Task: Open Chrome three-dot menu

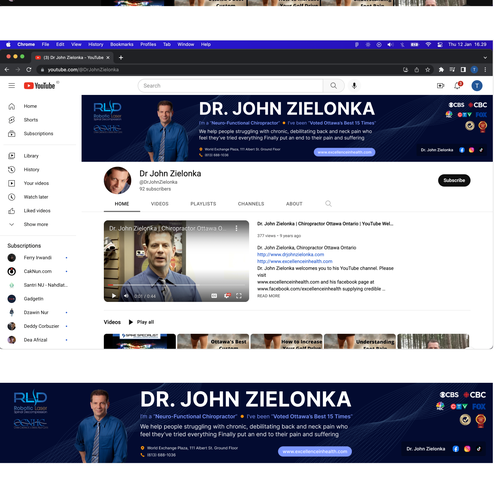Action: pyautogui.click(x=485, y=69)
